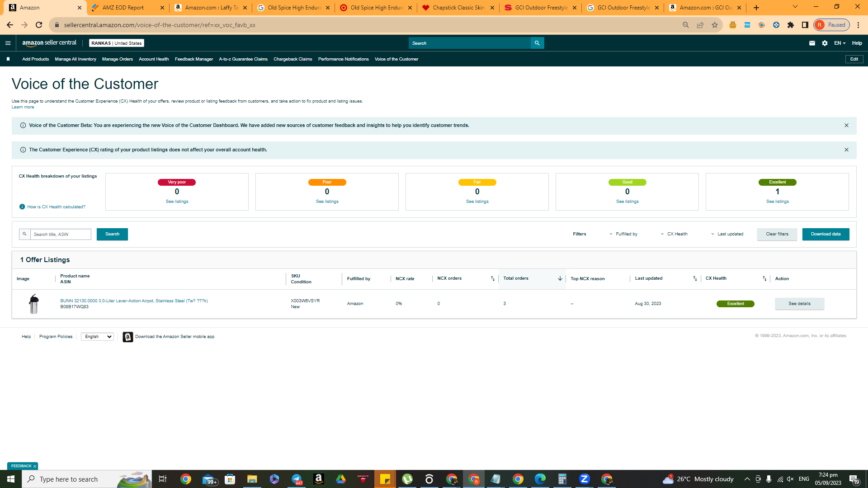
Task: Go to Account Health
Action: click(154, 59)
